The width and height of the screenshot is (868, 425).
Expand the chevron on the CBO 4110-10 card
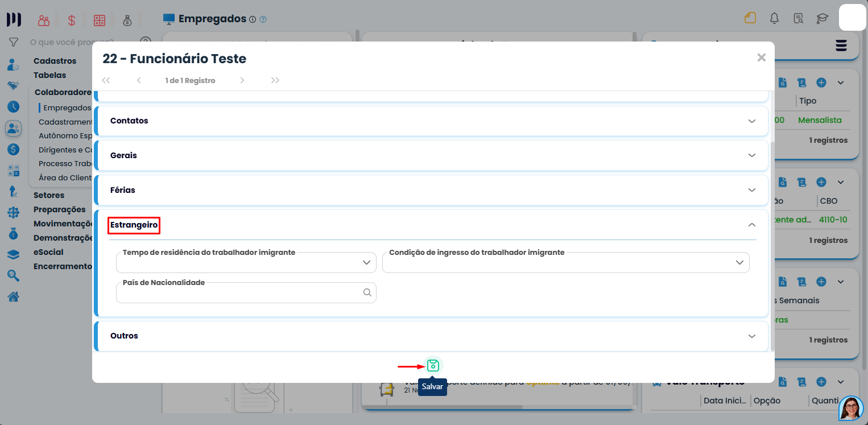point(841,182)
